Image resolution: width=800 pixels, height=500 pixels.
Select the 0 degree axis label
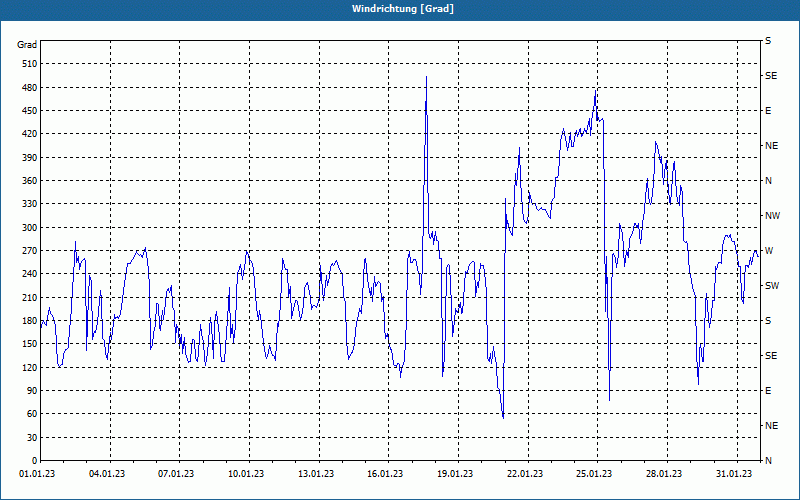pos(35,461)
